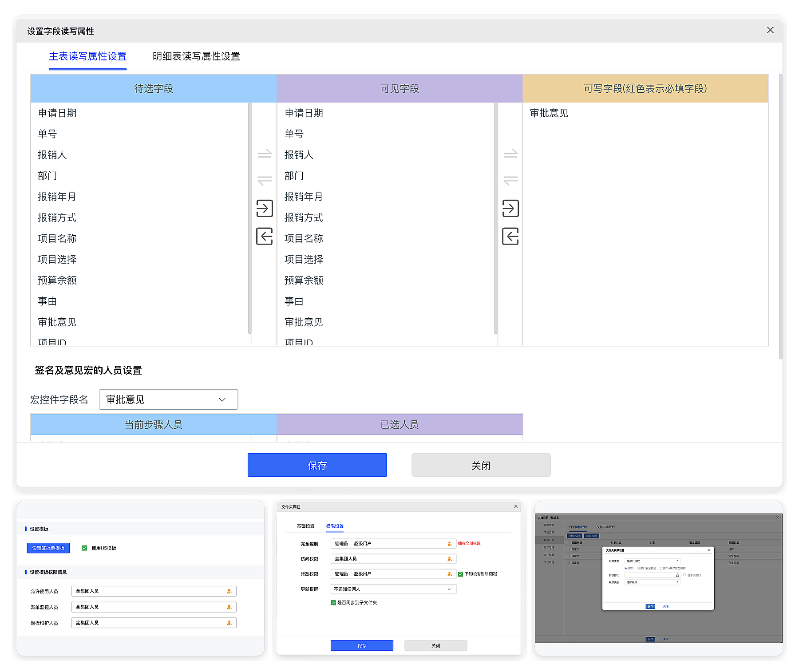The height and width of the screenshot is (672, 799).
Task: Click the person icon beside 完全控制 field
Action: [450, 544]
